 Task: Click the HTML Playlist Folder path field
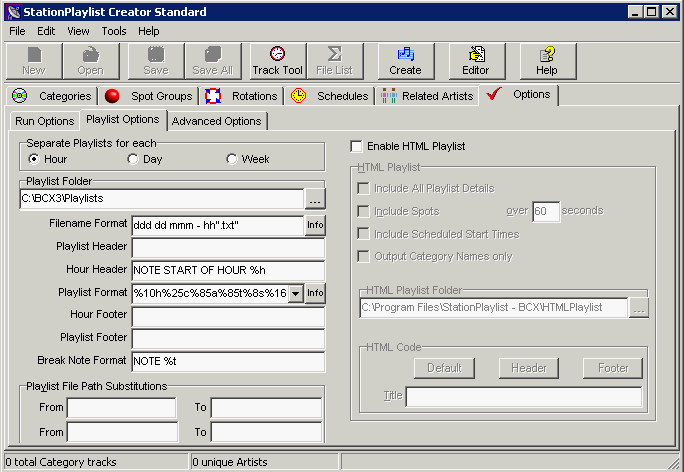click(494, 308)
